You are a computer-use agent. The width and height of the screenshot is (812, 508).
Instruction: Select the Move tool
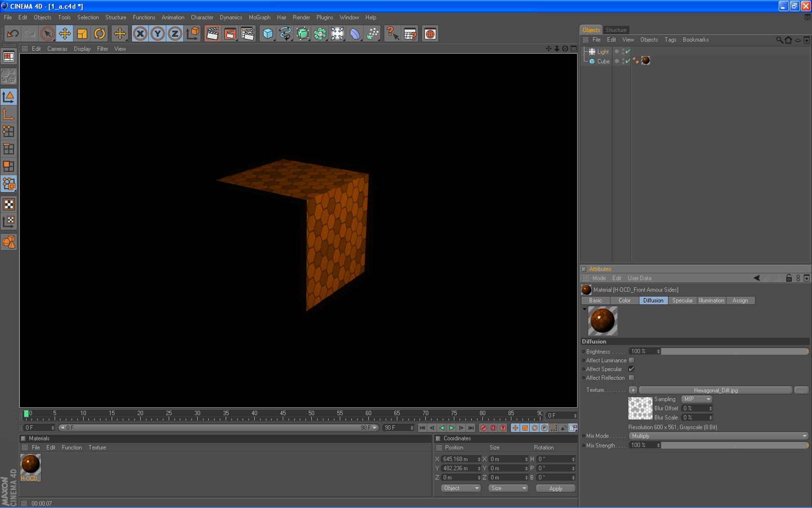point(64,34)
